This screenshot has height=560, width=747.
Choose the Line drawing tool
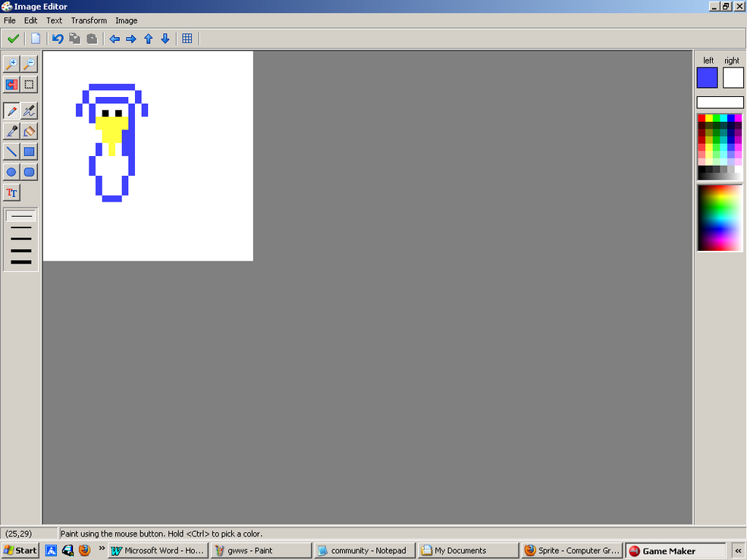pyautogui.click(x=11, y=152)
